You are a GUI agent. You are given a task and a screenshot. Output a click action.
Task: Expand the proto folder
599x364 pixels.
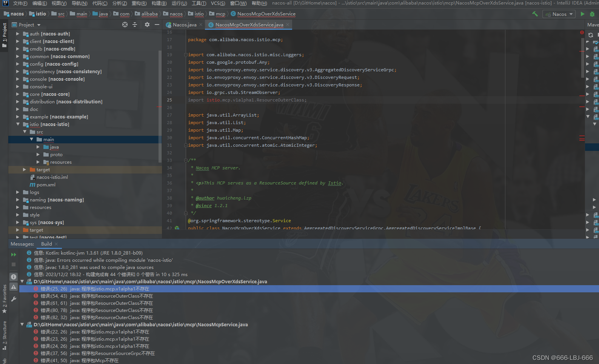click(38, 154)
